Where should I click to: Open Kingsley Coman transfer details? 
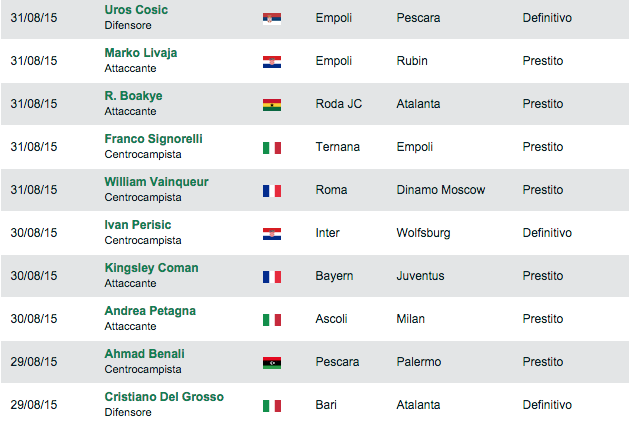pos(151,268)
